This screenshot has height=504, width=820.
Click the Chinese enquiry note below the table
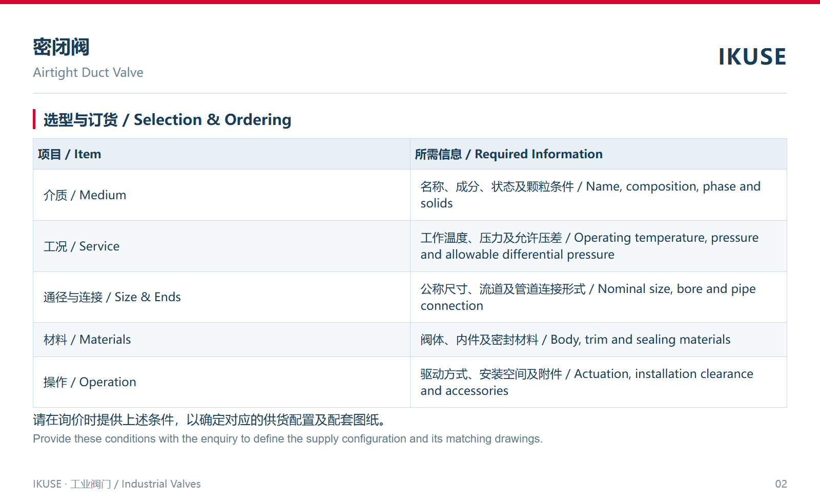coord(210,420)
